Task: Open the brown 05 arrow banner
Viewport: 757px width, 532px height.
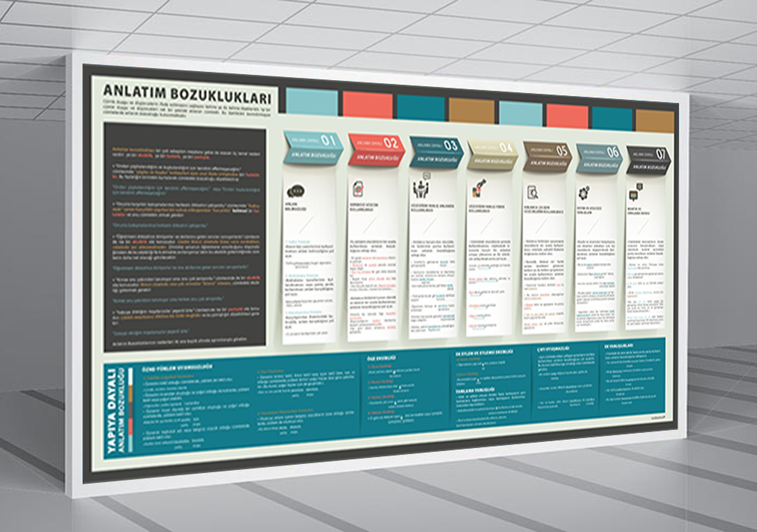Action: tap(548, 156)
